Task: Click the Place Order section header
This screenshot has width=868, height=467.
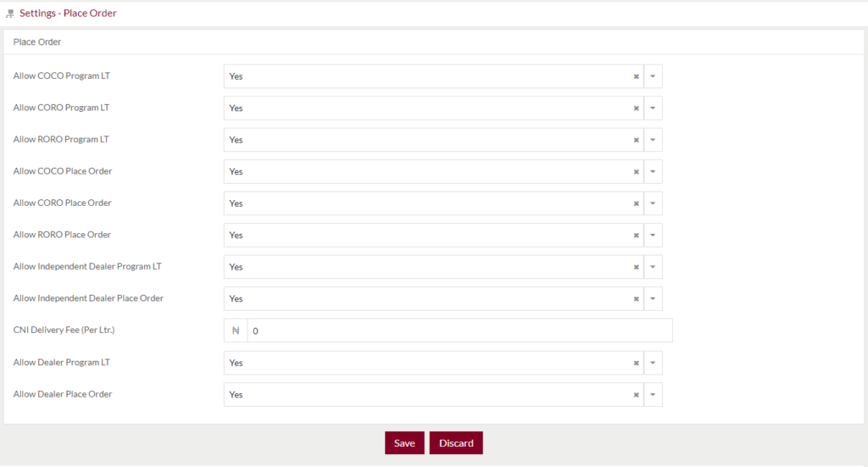Action: pos(37,42)
